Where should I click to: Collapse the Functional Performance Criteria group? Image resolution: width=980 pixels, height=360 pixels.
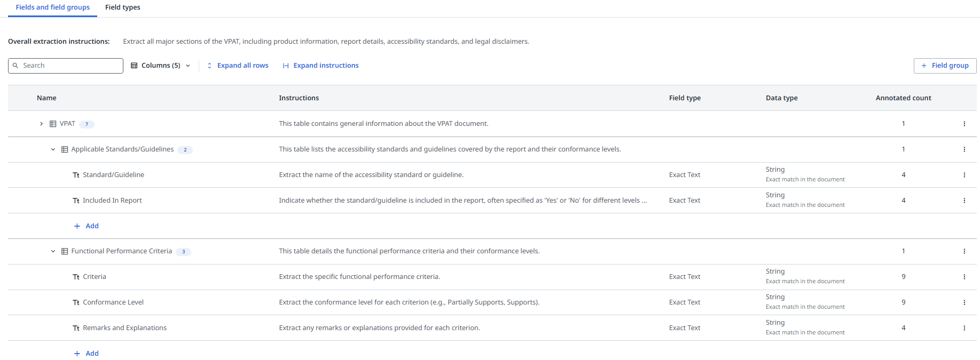click(53, 251)
